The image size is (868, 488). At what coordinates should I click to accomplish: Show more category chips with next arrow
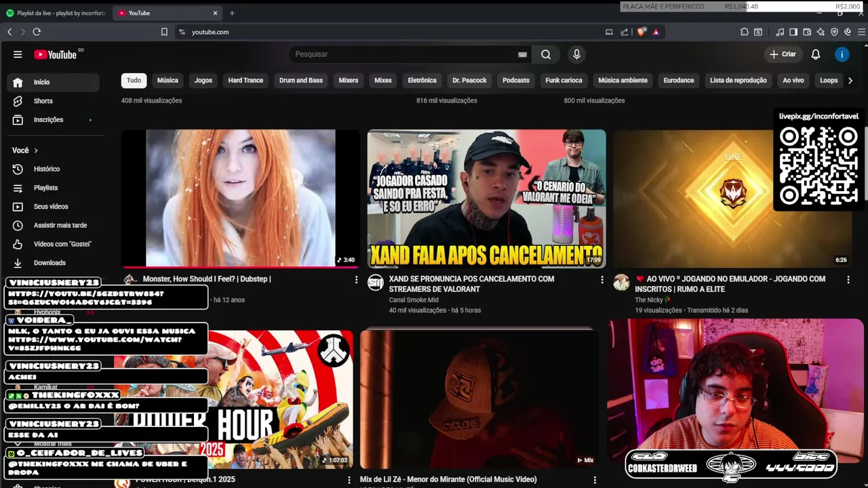tap(850, 80)
